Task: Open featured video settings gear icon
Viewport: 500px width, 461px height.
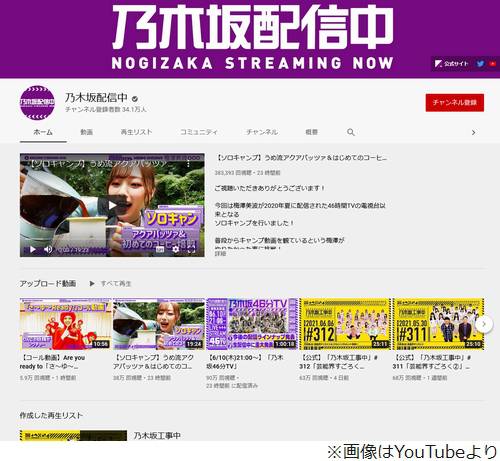Action: click(176, 249)
